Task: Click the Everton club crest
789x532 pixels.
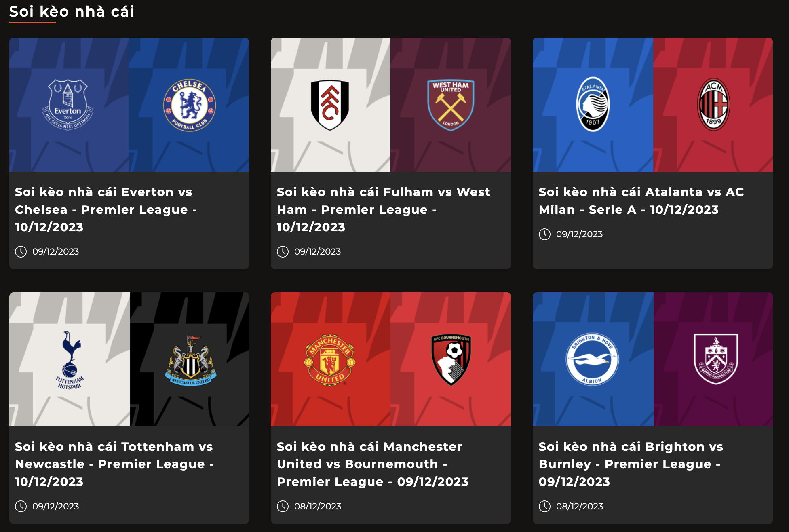Action: (68, 105)
